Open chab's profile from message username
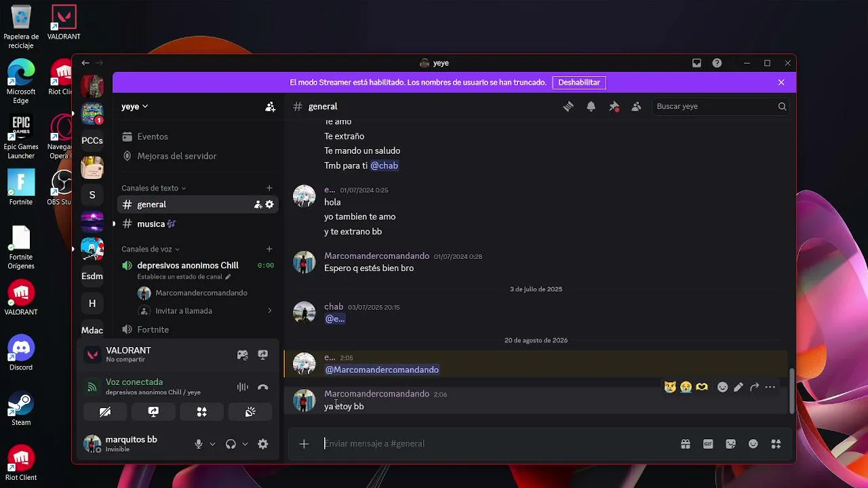This screenshot has width=868, height=488. coord(334,306)
